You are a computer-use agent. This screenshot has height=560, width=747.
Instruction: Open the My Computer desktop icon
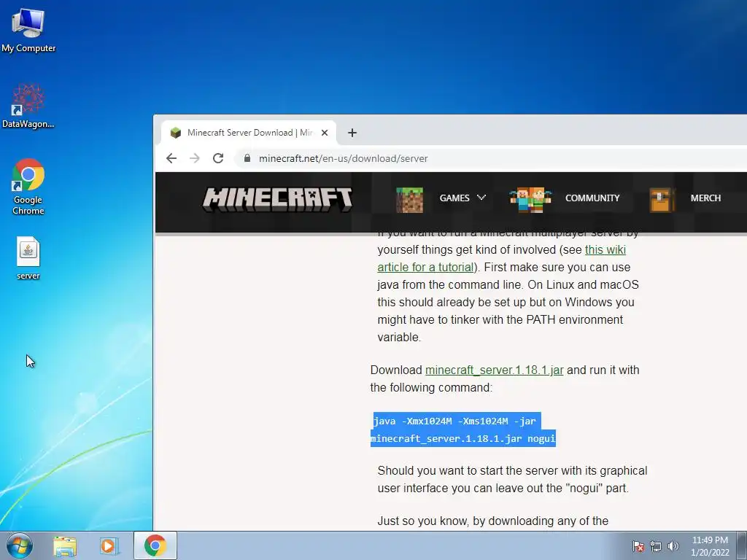[x=28, y=30]
